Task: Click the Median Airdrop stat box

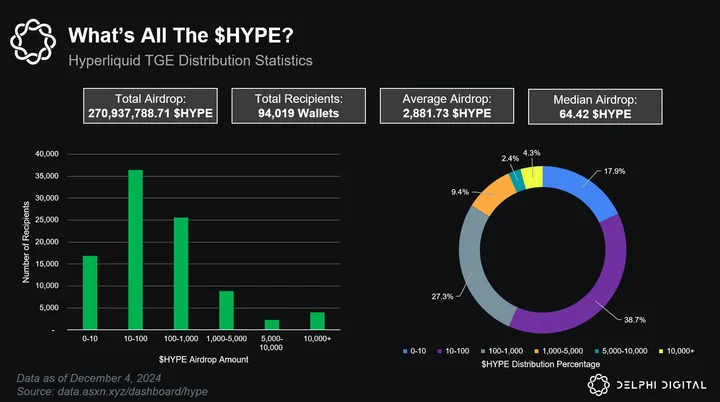Action: 595,107
